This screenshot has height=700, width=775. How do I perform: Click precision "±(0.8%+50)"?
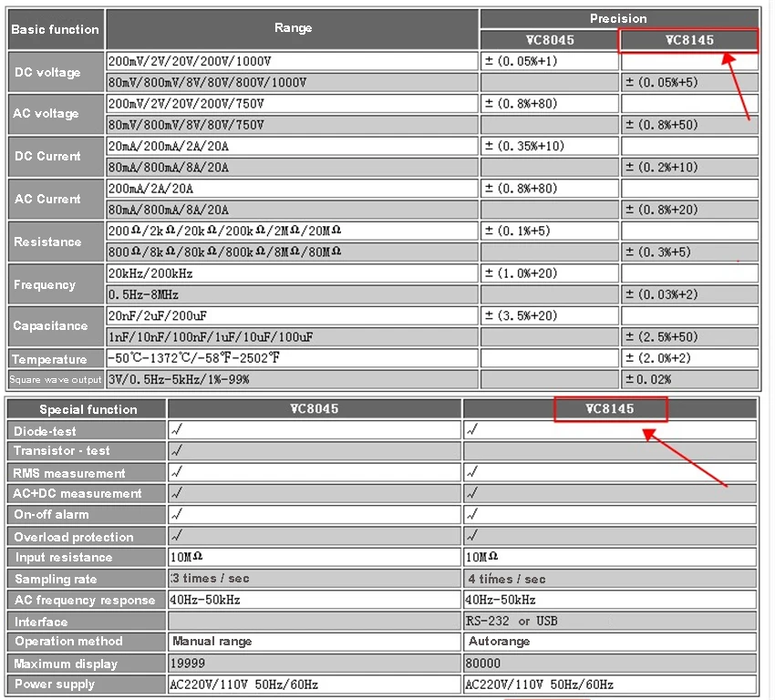(689, 125)
